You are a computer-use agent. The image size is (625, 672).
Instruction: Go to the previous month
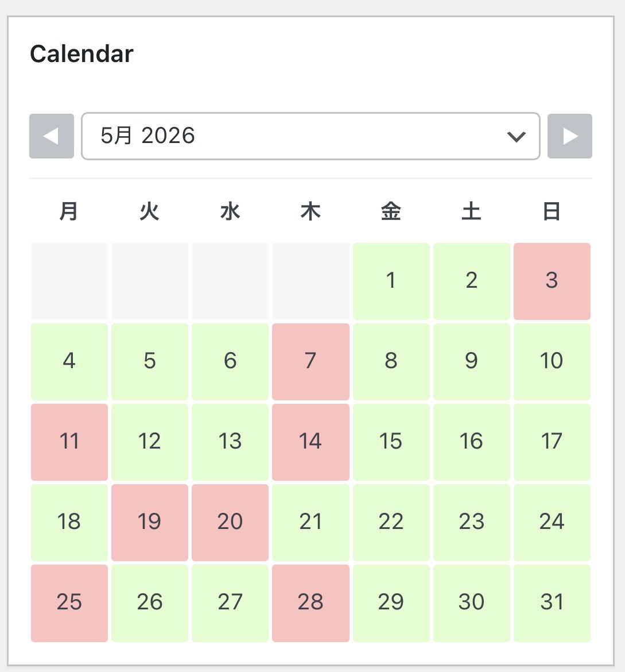(x=52, y=136)
